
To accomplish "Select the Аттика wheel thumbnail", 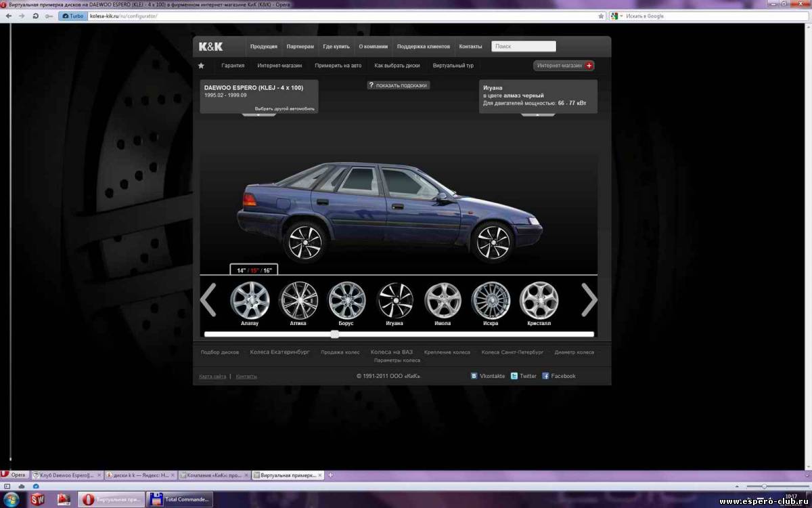I will tap(298, 301).
